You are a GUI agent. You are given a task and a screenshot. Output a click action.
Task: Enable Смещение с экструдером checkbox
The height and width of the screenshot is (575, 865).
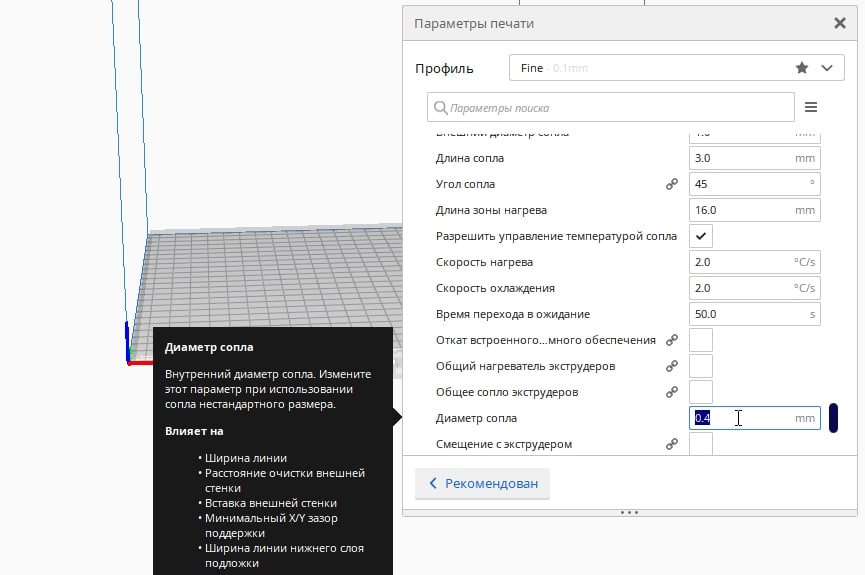click(701, 444)
